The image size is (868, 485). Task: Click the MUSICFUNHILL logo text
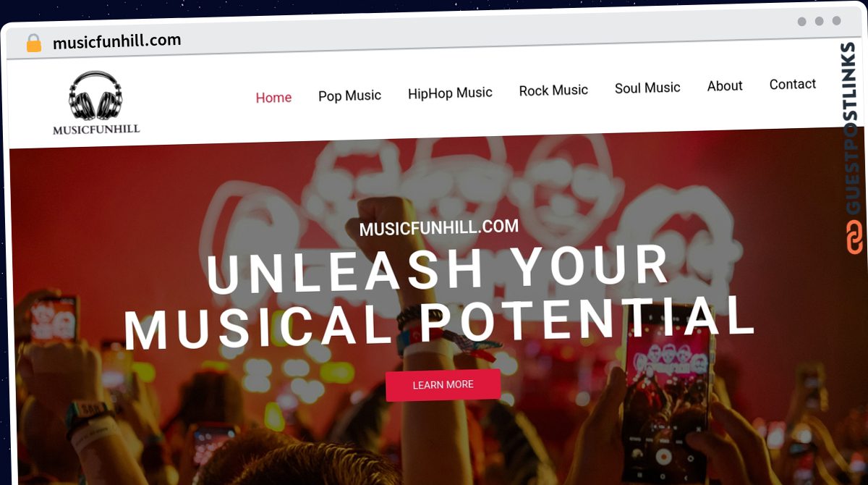point(96,130)
